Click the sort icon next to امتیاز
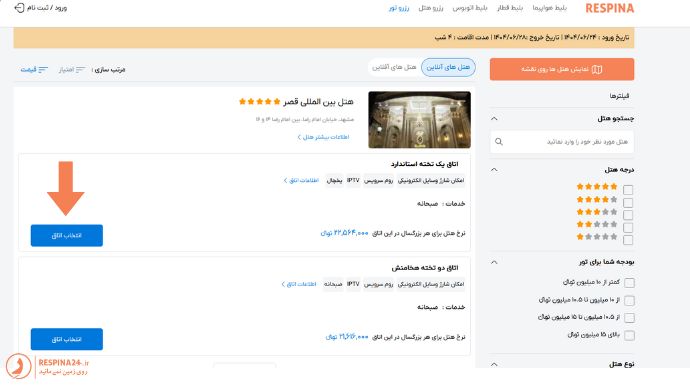 [x=80, y=70]
